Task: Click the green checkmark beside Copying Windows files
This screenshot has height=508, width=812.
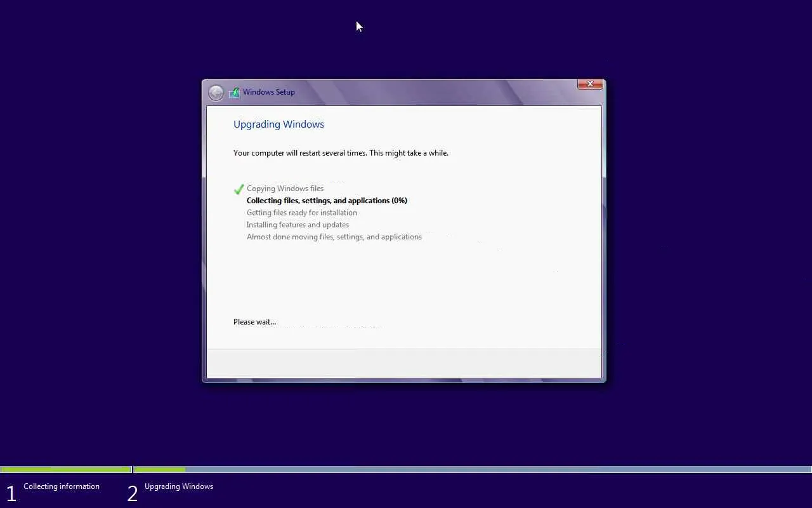Action: coord(239,189)
